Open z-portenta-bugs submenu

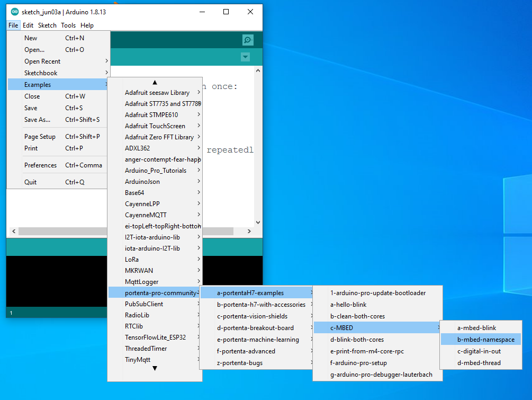tap(257, 363)
